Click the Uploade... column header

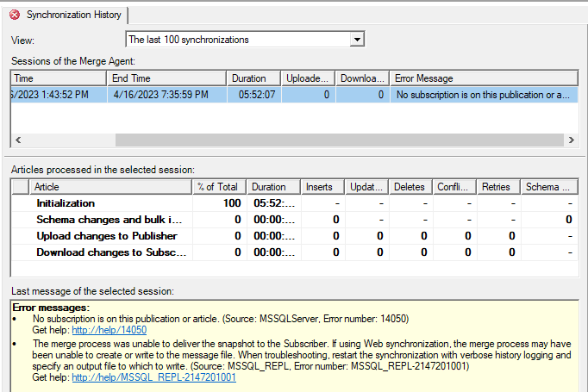tap(308, 78)
